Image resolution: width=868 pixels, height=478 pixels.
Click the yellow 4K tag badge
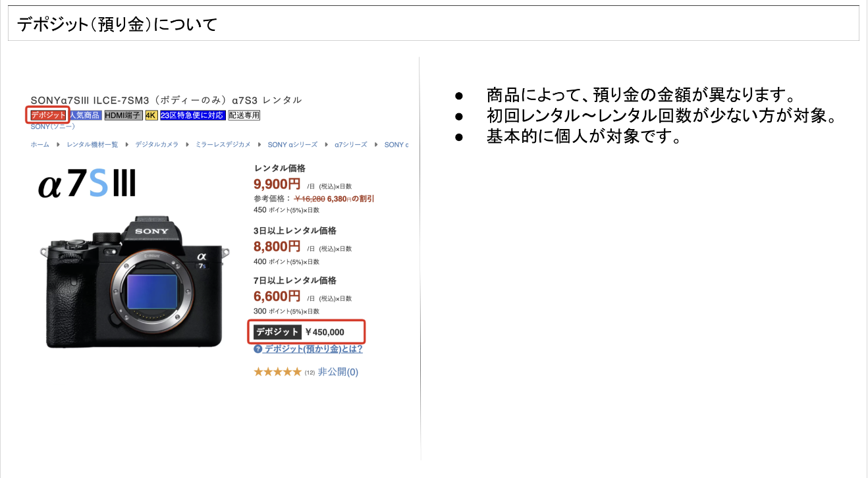point(151,115)
